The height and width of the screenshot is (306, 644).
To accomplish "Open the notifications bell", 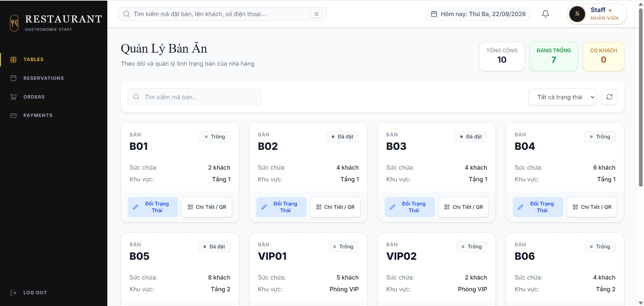I will 545,14.
